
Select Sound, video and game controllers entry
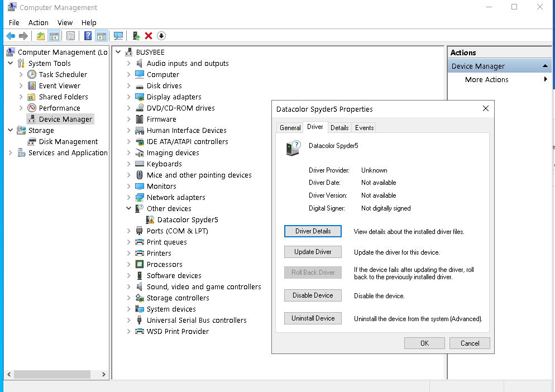point(204,287)
